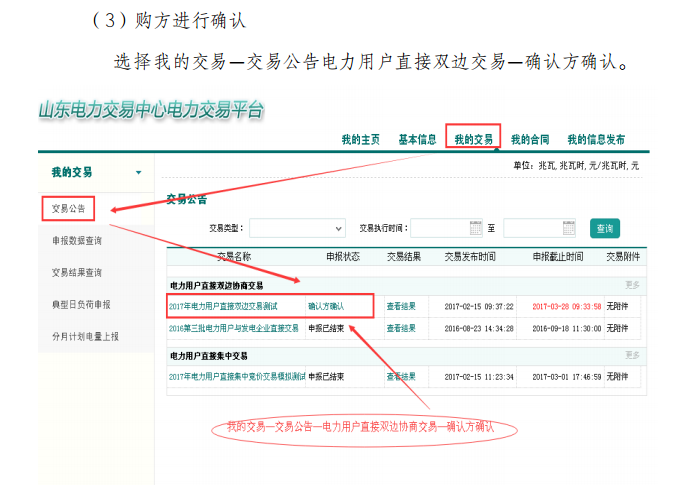Select the 我的交易 tab

pyautogui.click(x=473, y=140)
